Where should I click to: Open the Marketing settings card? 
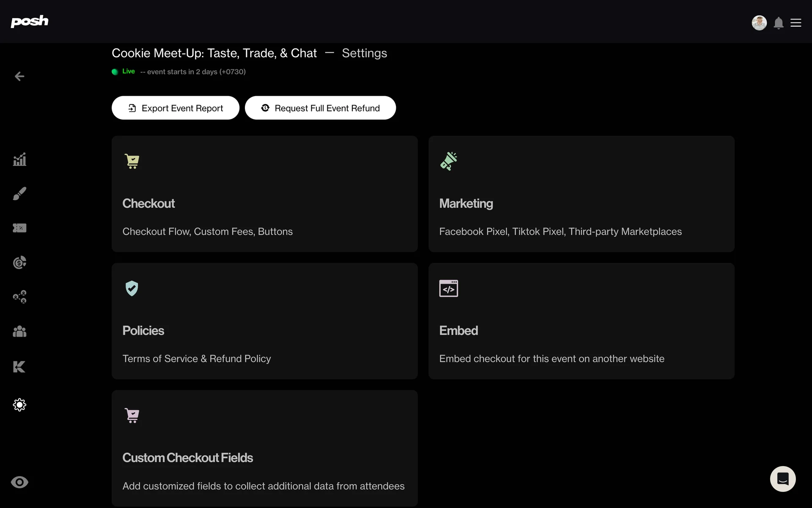pyautogui.click(x=581, y=194)
